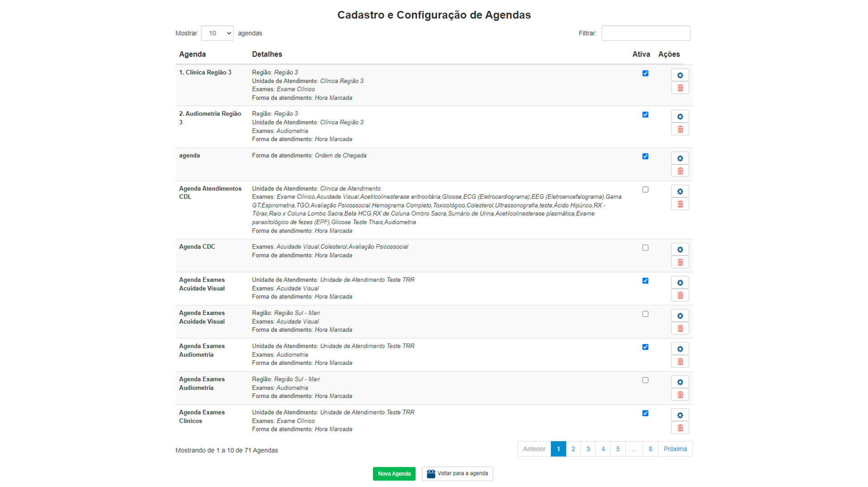Sort by the Ativa column header

click(x=641, y=54)
